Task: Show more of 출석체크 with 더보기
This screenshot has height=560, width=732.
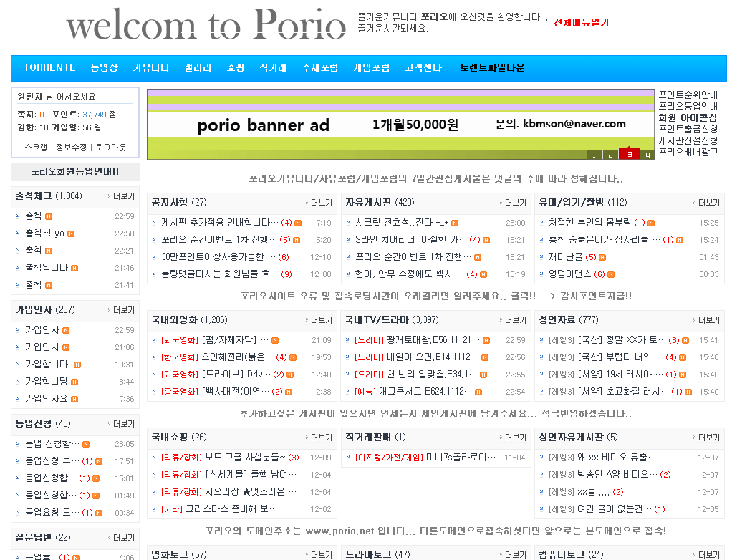Action: click(121, 195)
